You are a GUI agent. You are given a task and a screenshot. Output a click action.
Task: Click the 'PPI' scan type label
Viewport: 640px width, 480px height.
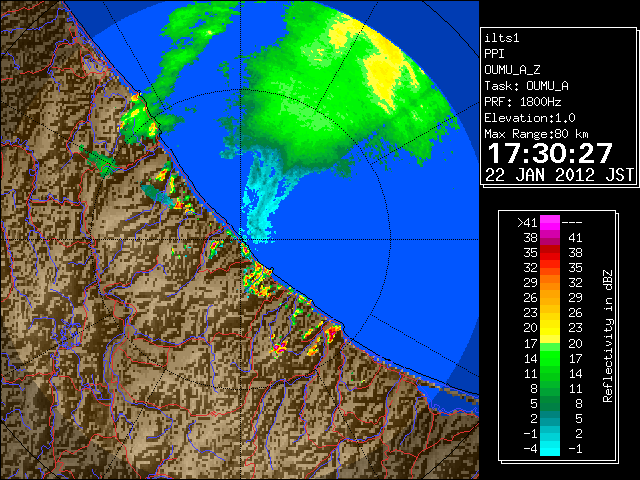494,54
